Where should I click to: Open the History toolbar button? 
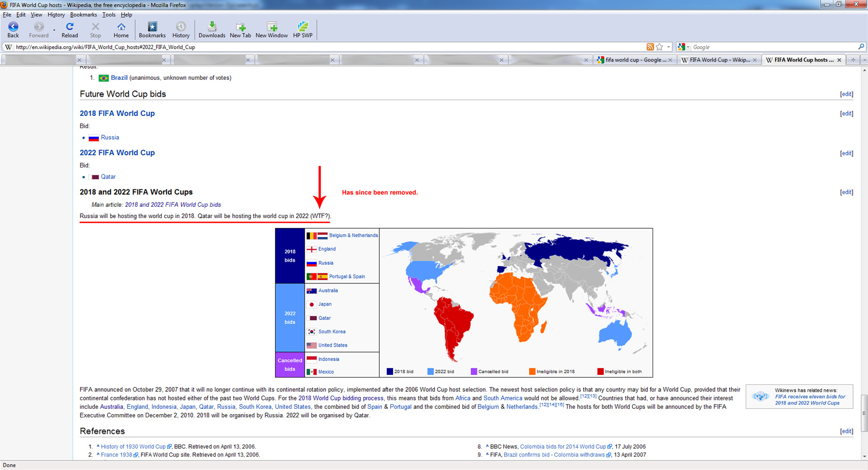[181, 30]
